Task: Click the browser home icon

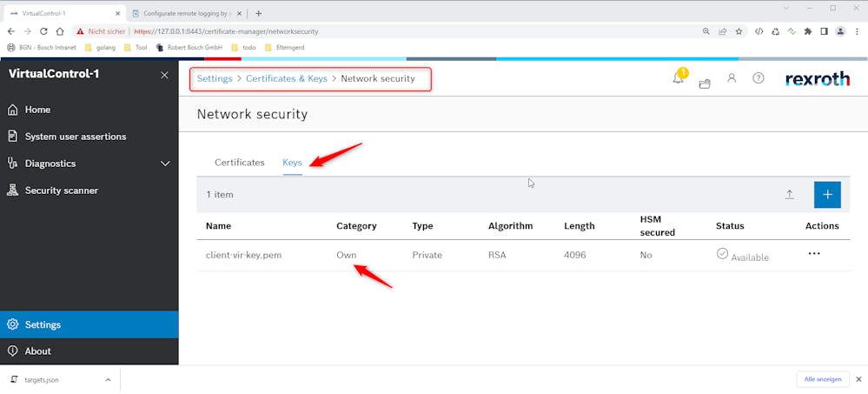Action: coord(60,31)
